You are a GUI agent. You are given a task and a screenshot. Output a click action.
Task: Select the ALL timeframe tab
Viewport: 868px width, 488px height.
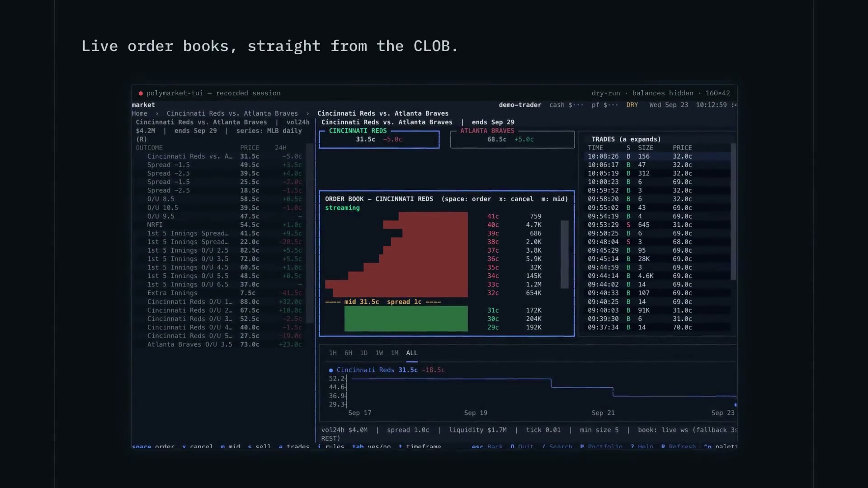(412, 353)
